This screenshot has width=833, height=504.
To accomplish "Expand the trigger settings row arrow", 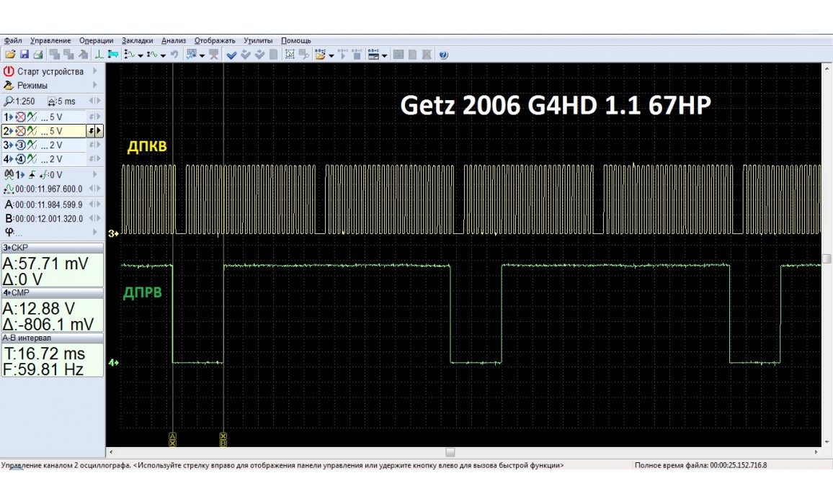I will pyautogui.click(x=94, y=174).
